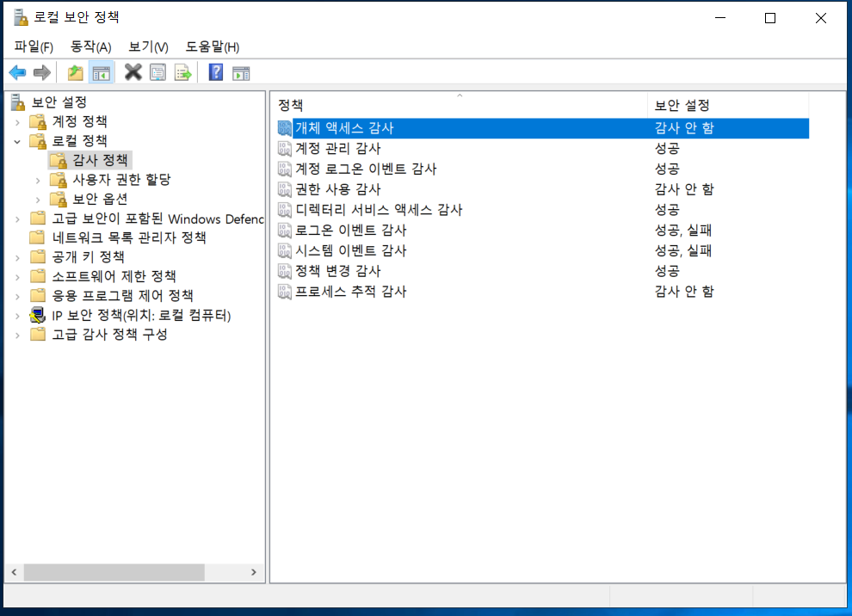This screenshot has height=616, width=852.
Task: Click the policy icon beside 정책 변경 감사
Action: [x=285, y=271]
